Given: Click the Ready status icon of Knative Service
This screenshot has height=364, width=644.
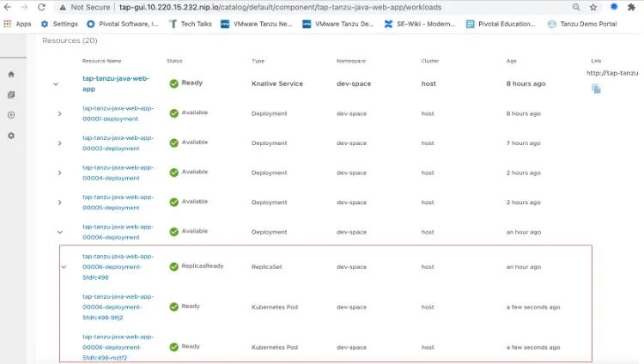Looking at the screenshot, I should [x=174, y=83].
